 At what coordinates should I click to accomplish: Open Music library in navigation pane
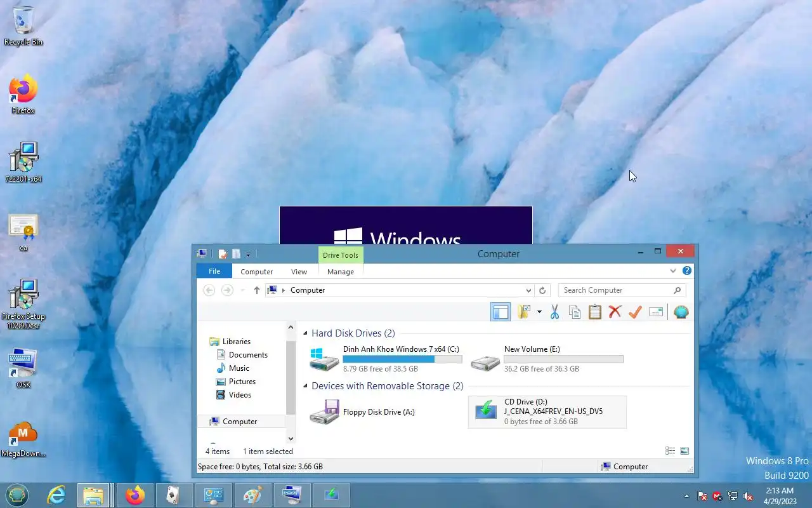(232, 368)
